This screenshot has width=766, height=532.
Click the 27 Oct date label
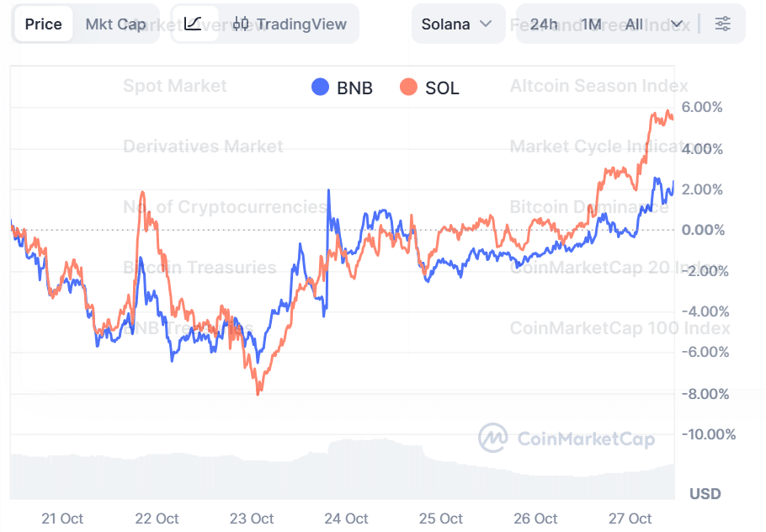click(x=630, y=519)
